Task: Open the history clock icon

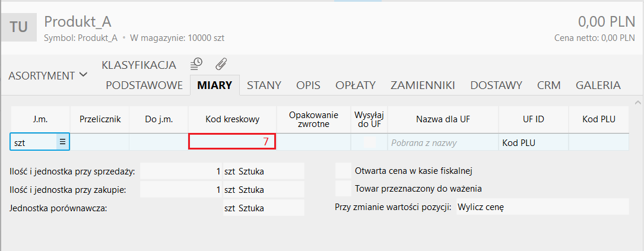Action: (196, 63)
